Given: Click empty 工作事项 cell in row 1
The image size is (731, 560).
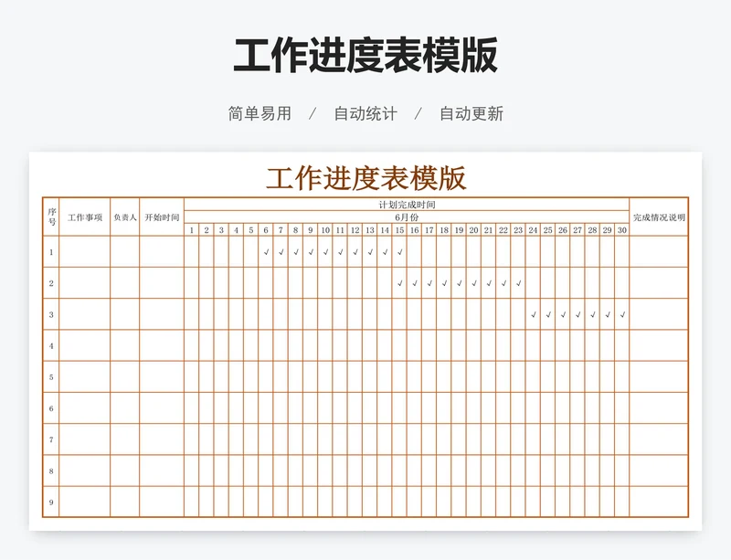Looking at the screenshot, I should 85,252.
